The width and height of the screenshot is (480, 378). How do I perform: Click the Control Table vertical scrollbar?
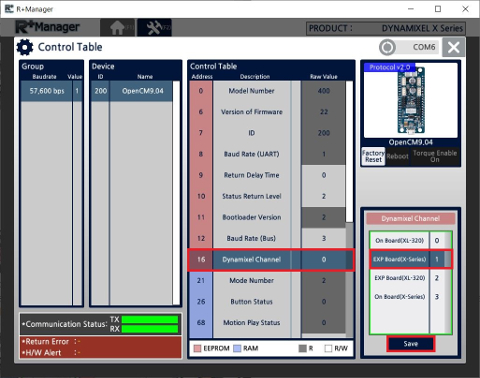coord(349,209)
